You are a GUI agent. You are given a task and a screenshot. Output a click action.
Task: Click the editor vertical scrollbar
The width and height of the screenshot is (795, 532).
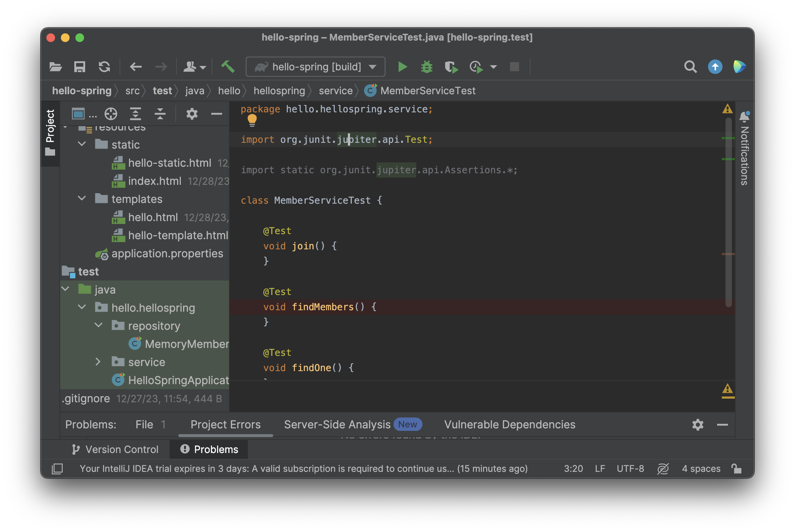point(729,212)
